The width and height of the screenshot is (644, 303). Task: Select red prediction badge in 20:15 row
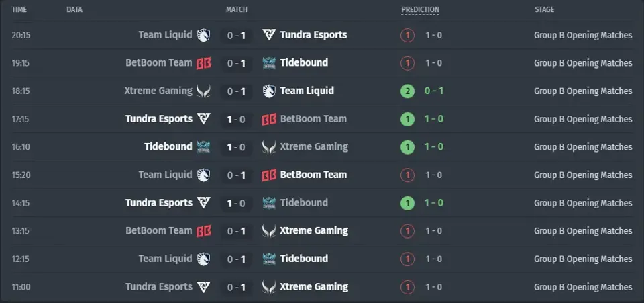tap(407, 35)
